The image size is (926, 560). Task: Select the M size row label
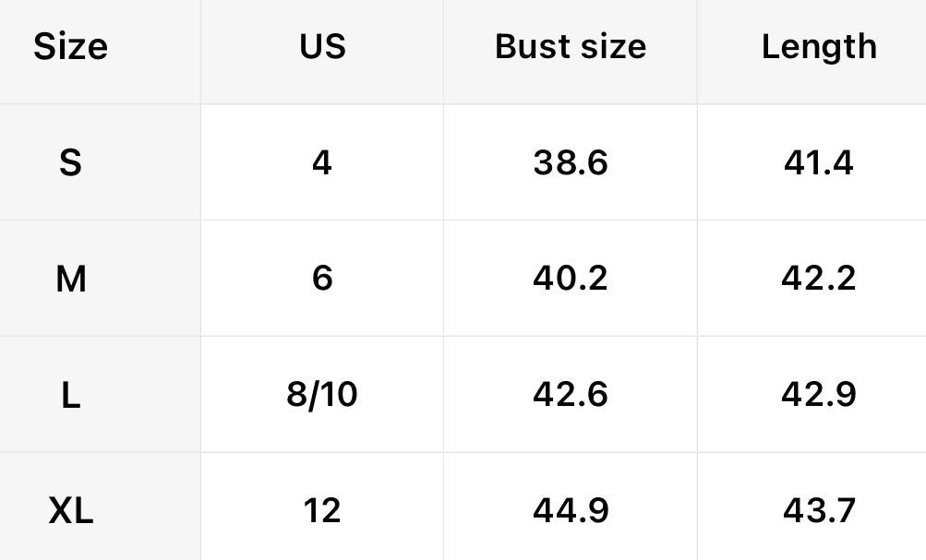click(71, 278)
